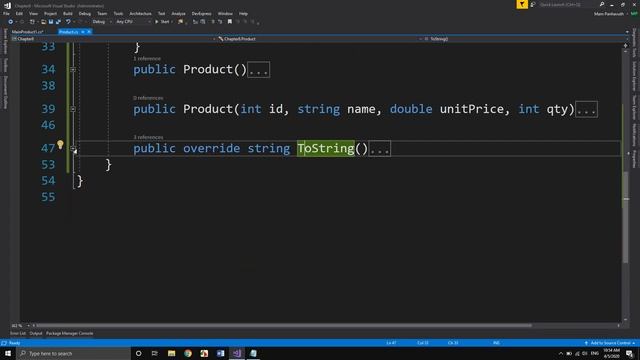Open the View menu
Screen dimensions: 640x360
tap(33, 14)
